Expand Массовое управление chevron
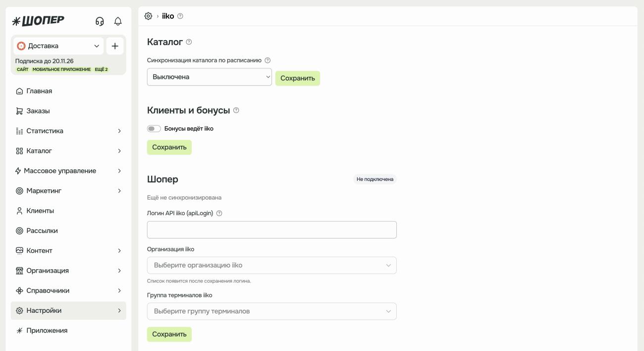The image size is (644, 351). (x=119, y=171)
